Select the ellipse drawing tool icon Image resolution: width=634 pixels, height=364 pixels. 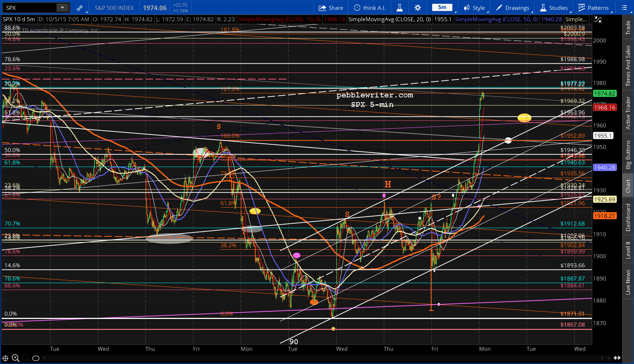[x=36, y=358]
